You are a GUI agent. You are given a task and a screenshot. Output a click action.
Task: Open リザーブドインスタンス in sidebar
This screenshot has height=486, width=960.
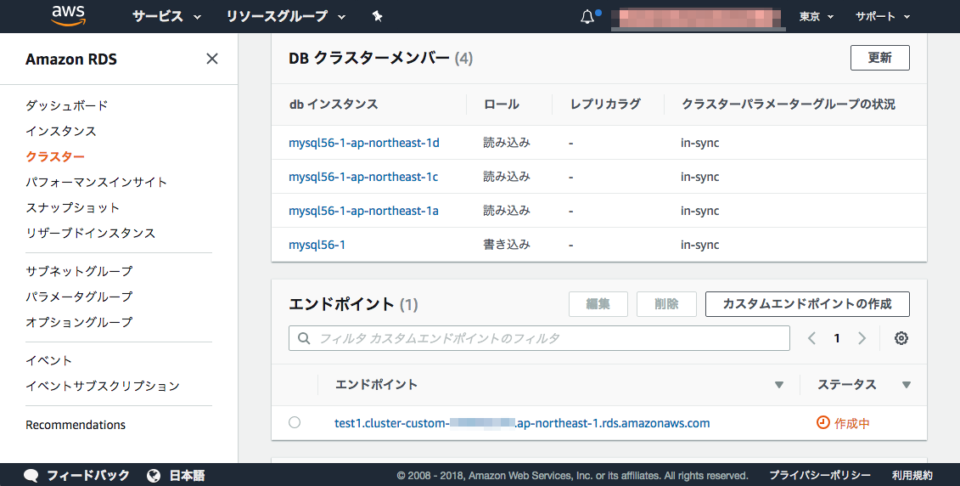point(91,233)
